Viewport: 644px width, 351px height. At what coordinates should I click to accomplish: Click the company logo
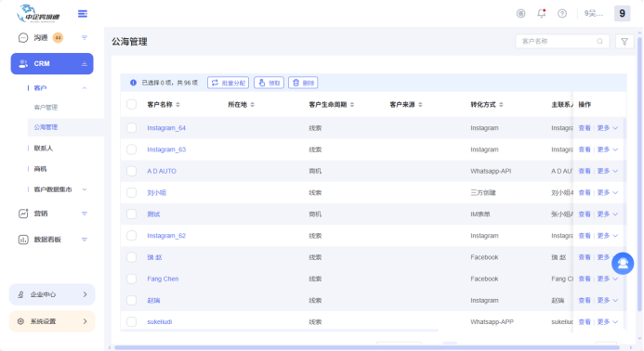point(38,14)
